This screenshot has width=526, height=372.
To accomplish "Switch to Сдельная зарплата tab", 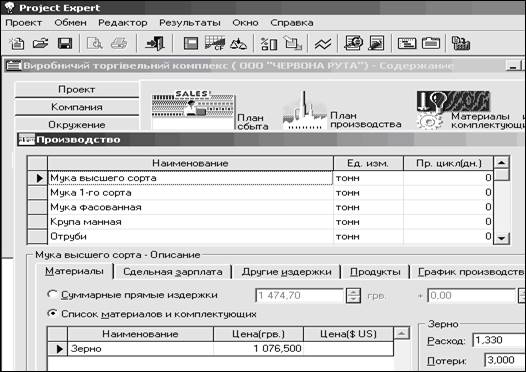I will (x=172, y=272).
